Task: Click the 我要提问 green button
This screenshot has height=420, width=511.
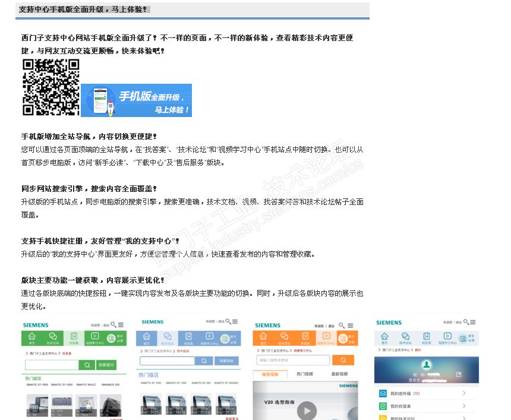Action: coord(106,365)
